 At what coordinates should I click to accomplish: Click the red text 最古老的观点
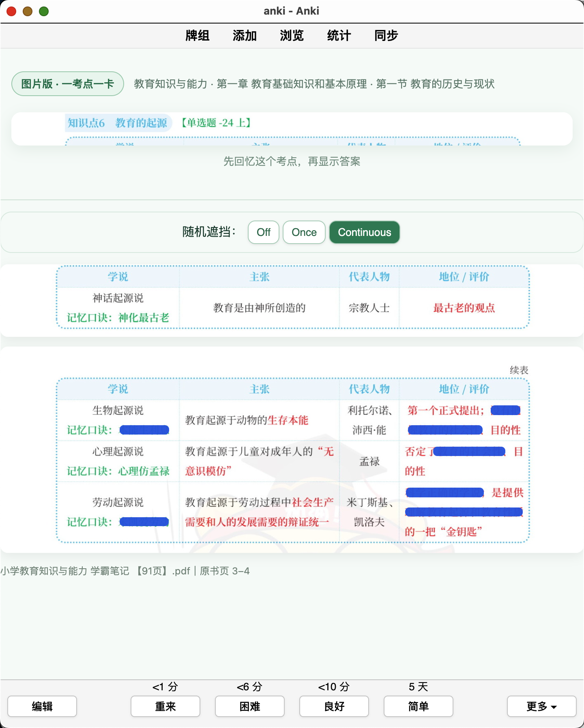coord(464,308)
